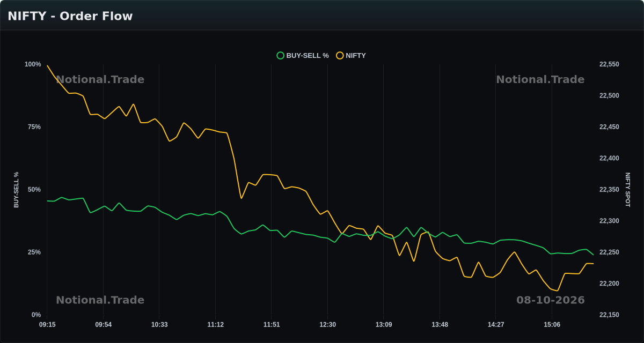Image resolution: width=644 pixels, height=343 pixels.
Task: Click the 22,150 right axis label
Action: click(x=609, y=315)
